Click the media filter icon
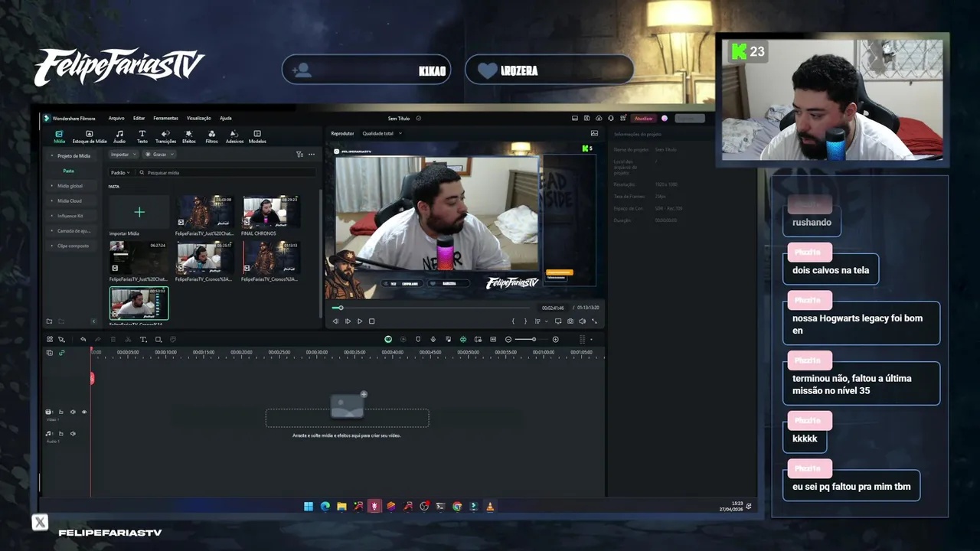Image resolution: width=980 pixels, height=551 pixels. tap(299, 155)
